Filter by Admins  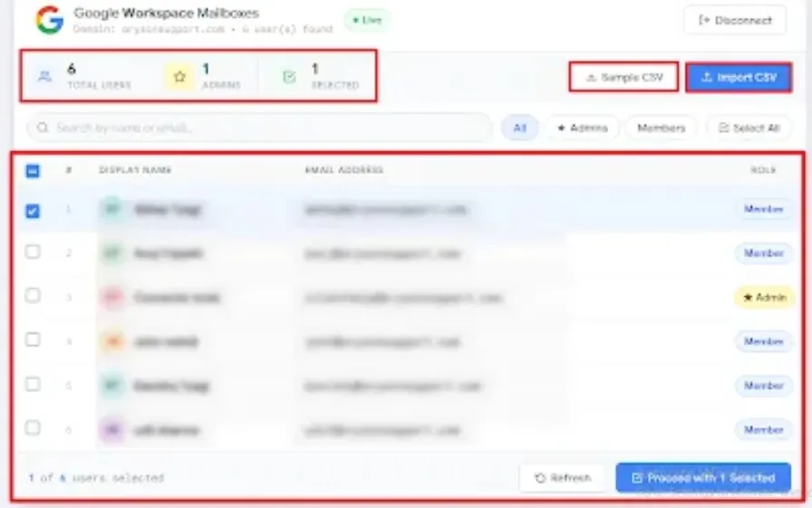click(583, 128)
